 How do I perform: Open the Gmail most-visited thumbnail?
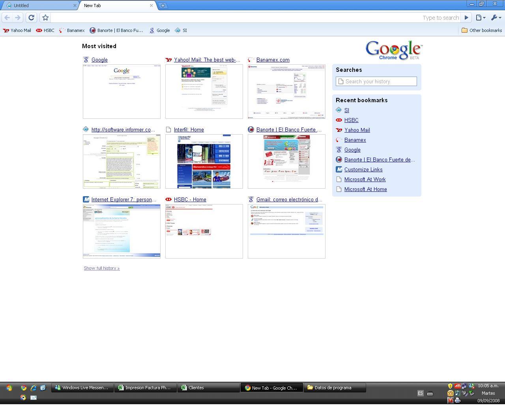[286, 231]
